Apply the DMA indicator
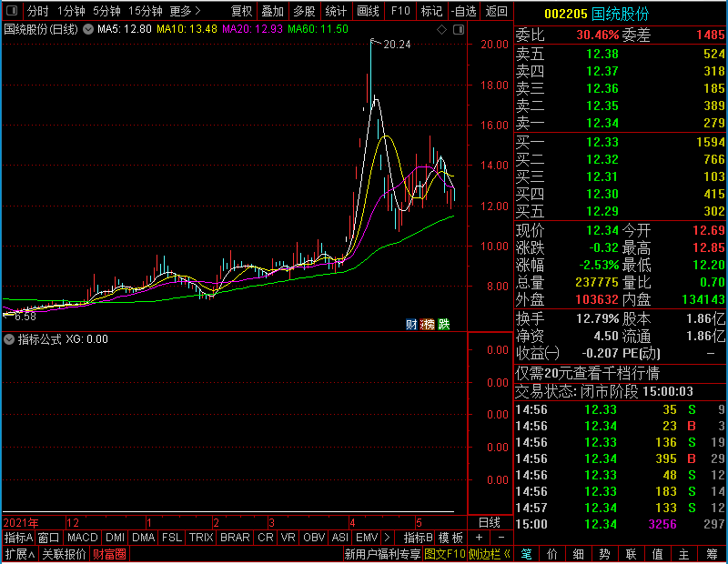This screenshot has width=728, height=564. click(143, 538)
